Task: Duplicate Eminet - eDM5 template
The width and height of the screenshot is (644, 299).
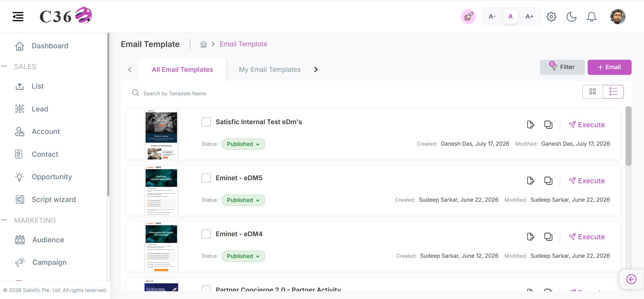Action: [x=548, y=181]
